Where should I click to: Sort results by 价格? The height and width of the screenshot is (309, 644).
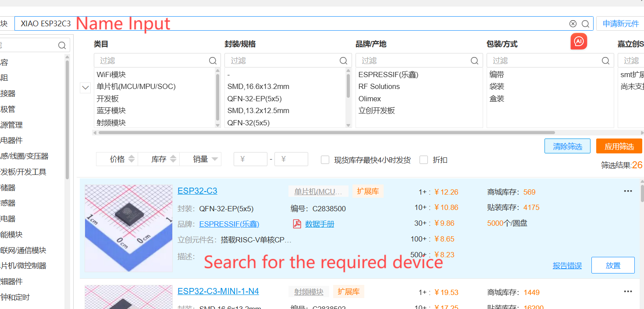coord(117,159)
